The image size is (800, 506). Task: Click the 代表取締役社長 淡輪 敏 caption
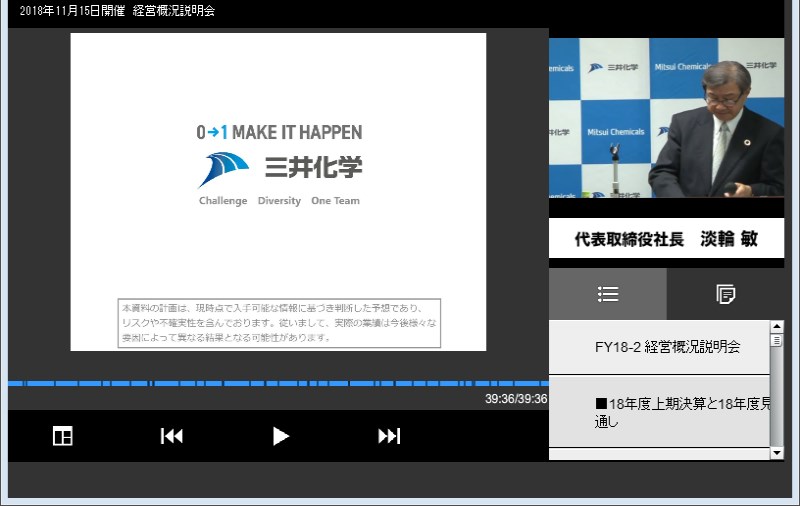pos(666,238)
